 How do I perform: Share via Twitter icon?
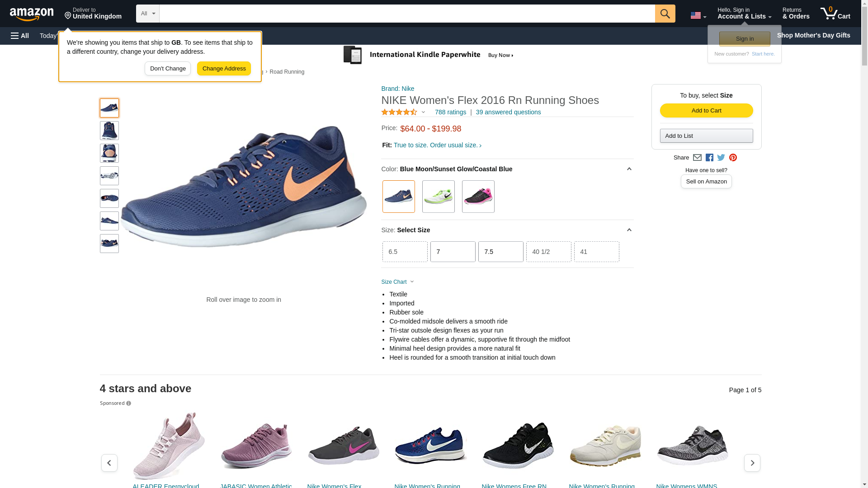tap(721, 158)
